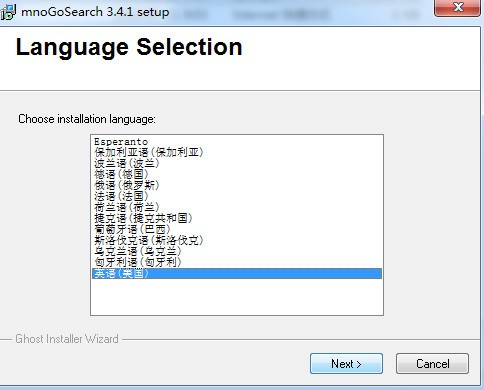The height and width of the screenshot is (390, 484).
Task: Select 俄语(俄罗斯) in the list
Action: [237, 185]
